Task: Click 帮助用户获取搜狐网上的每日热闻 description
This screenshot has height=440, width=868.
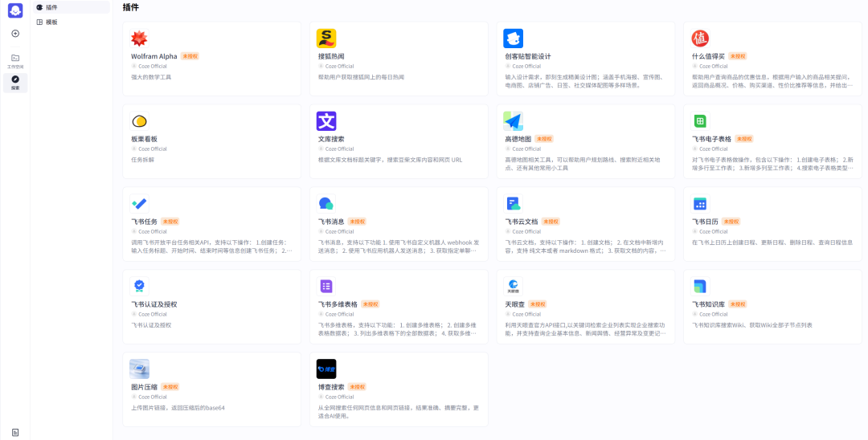Action: tap(361, 77)
